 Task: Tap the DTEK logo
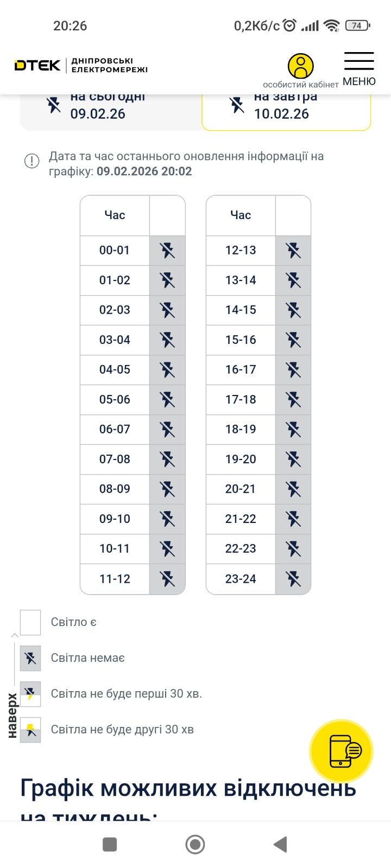coord(37,66)
